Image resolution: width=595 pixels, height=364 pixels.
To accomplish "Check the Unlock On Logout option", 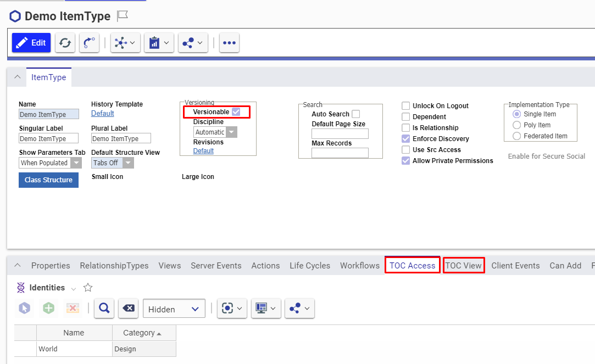I will click(x=406, y=106).
